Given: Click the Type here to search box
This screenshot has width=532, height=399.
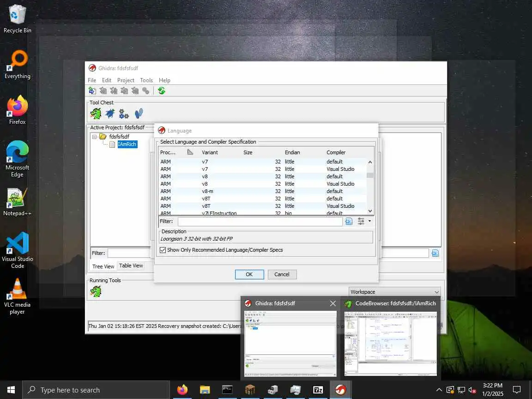Looking at the screenshot, I should point(96,390).
